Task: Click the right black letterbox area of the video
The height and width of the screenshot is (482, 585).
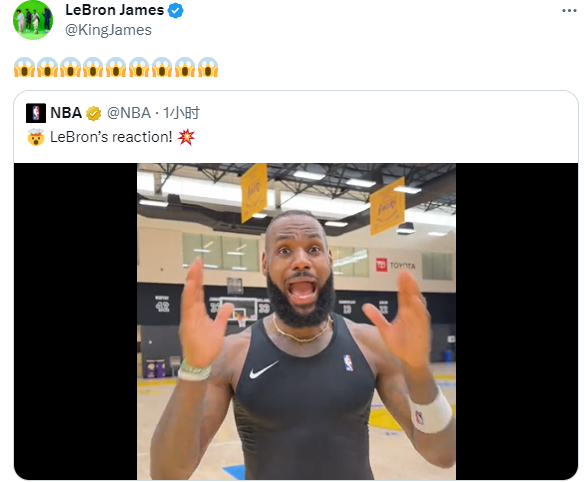Action: (x=517, y=322)
